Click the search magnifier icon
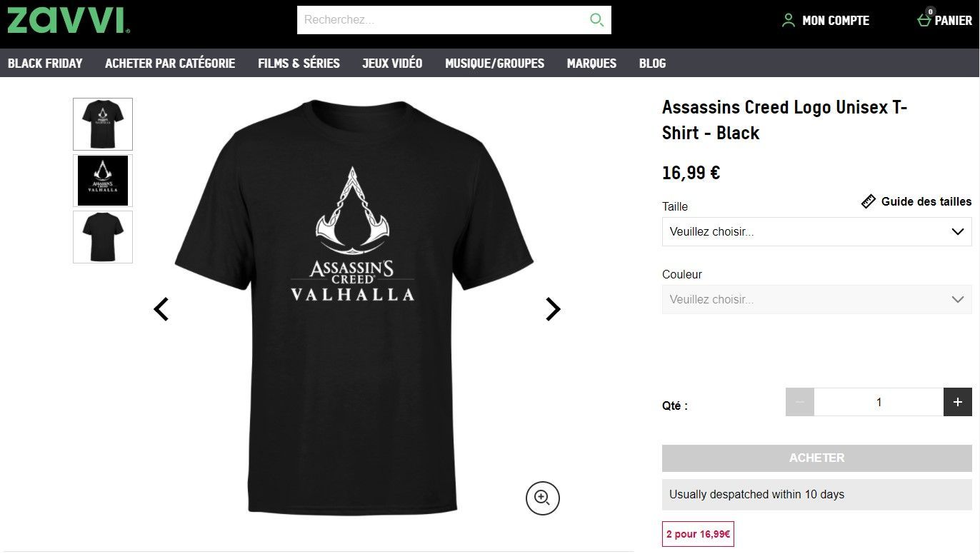Viewport: 980px width, 554px height. (x=596, y=20)
